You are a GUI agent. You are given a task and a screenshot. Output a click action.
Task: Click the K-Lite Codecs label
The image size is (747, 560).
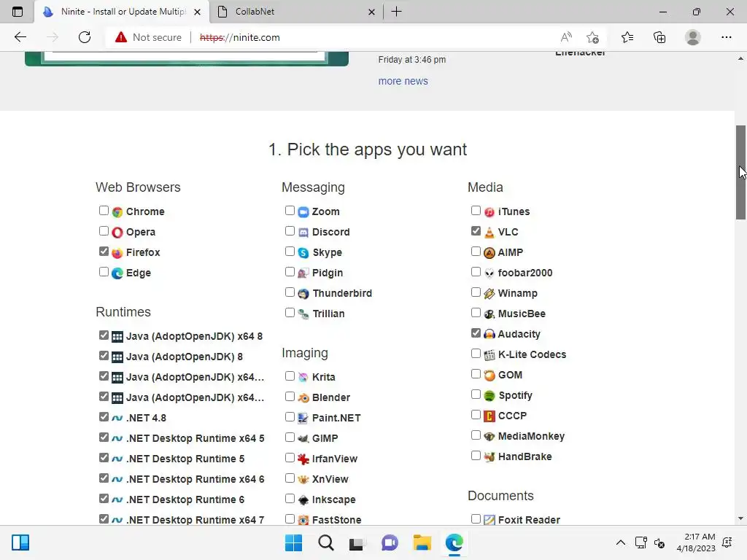click(532, 355)
